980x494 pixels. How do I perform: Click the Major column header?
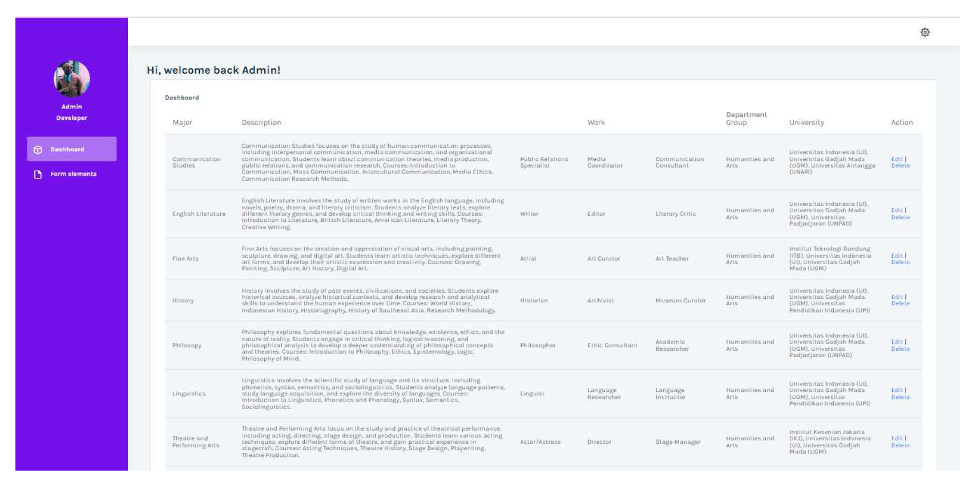pyautogui.click(x=182, y=123)
